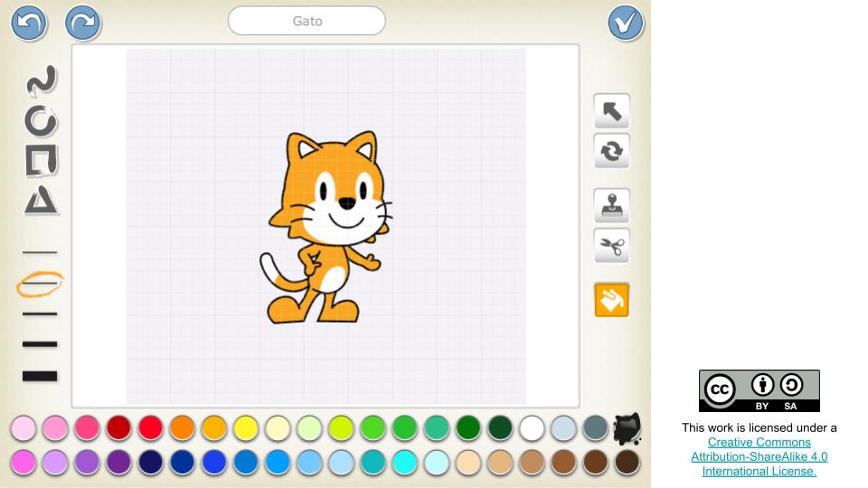Click the undo arrow button
The height and width of the screenshot is (488, 868).
29,23
